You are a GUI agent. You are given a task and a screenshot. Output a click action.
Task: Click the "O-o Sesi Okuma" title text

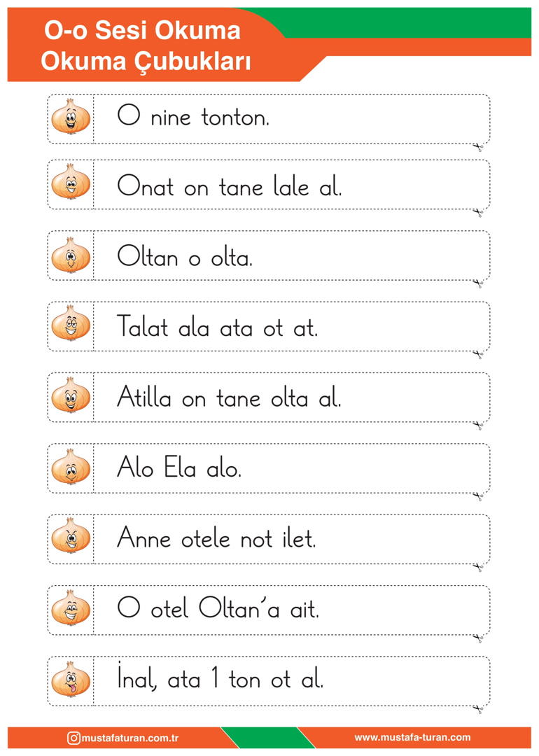click(x=142, y=30)
